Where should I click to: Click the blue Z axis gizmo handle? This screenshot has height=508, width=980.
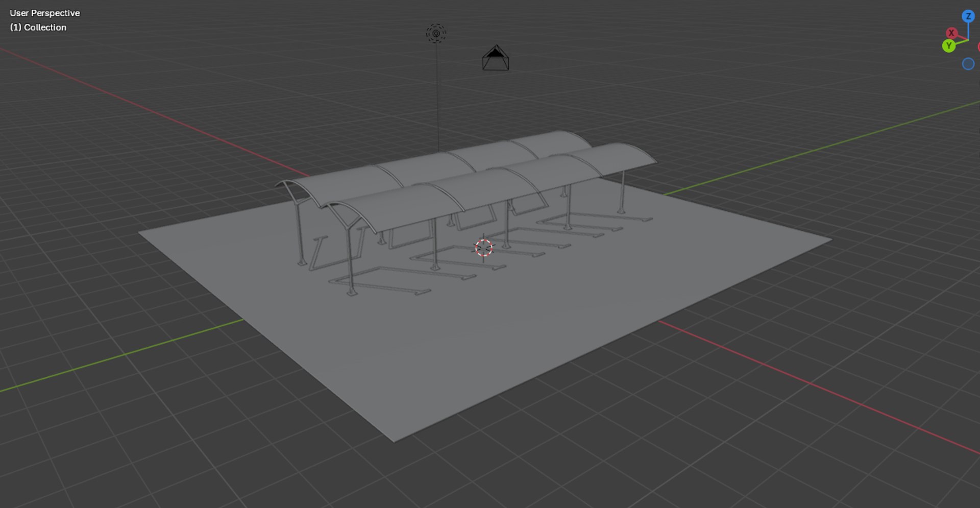pyautogui.click(x=968, y=16)
